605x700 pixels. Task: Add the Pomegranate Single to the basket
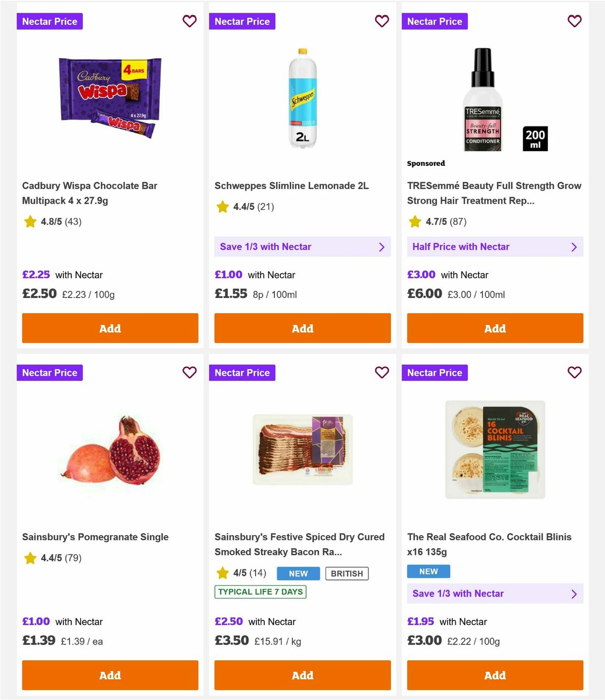109,675
